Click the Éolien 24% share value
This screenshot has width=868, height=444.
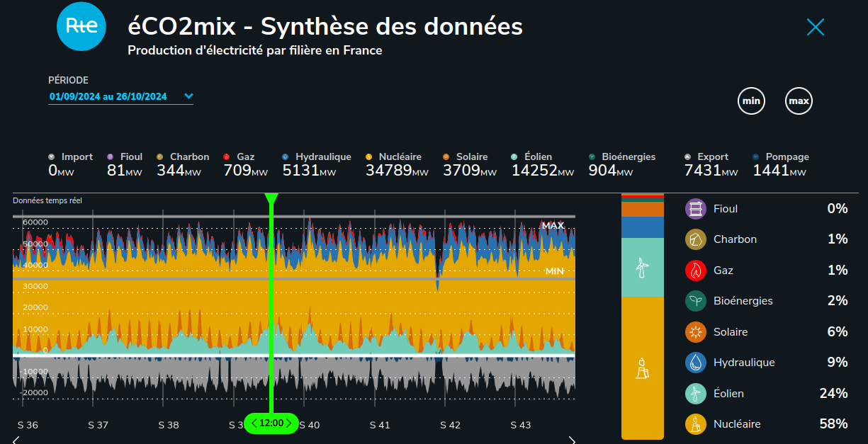point(833,394)
